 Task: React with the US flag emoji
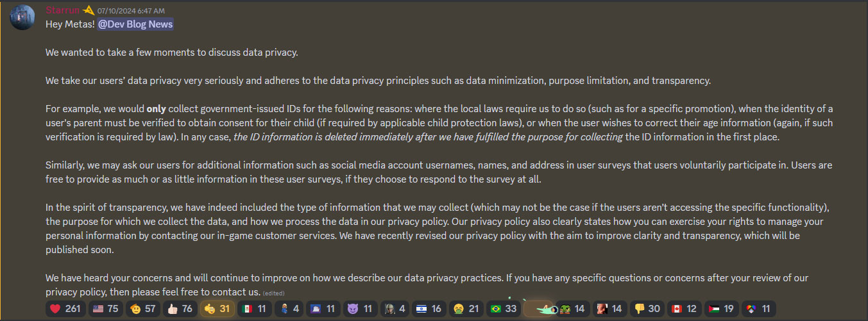coord(105,309)
